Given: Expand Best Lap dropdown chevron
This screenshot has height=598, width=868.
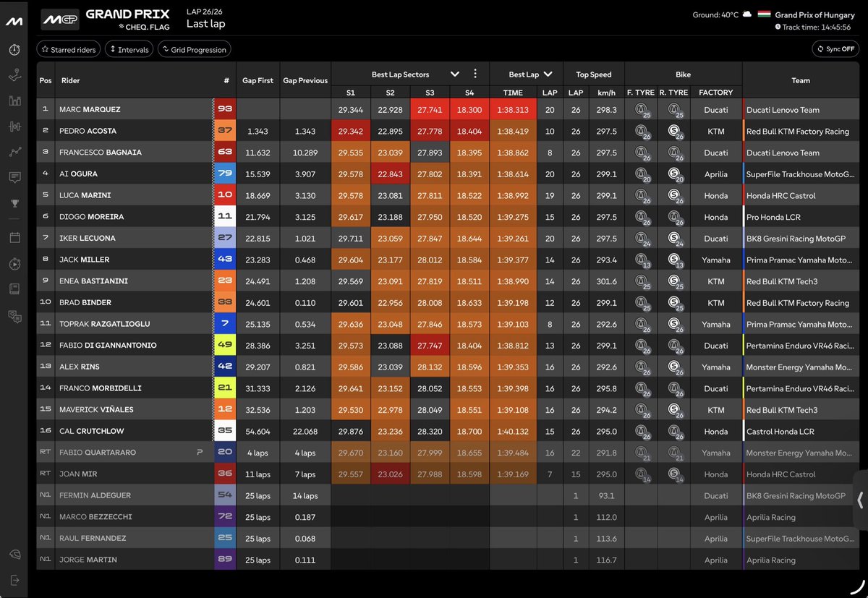Looking at the screenshot, I should (548, 74).
